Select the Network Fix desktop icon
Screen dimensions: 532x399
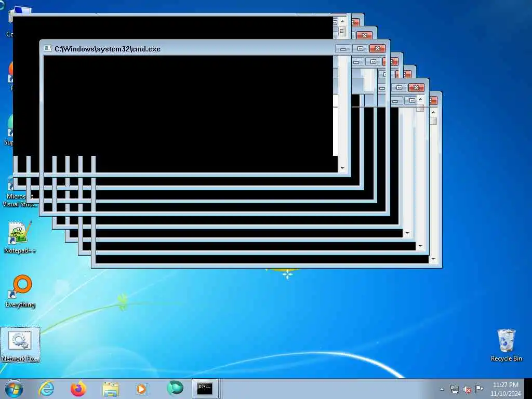coord(20,345)
